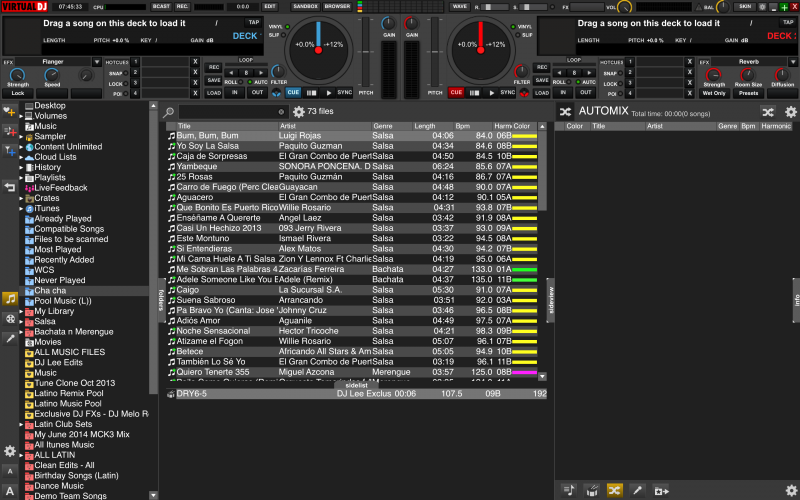Screen dimensions: 800x500
Task: Click the large A font size icon
Action: (10, 491)
